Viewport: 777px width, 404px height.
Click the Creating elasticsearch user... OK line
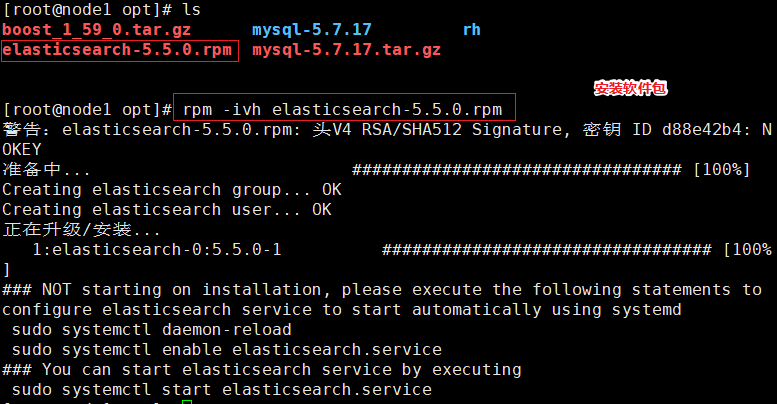(167, 210)
